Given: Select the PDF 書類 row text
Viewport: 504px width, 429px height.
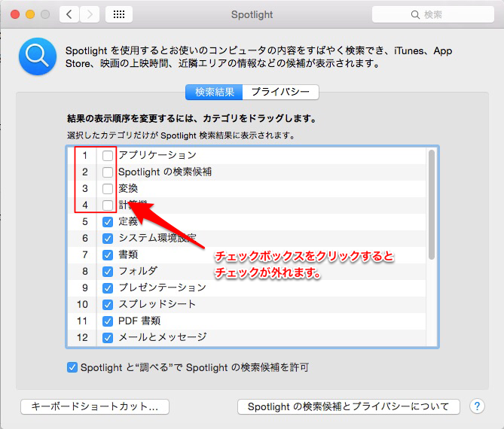Looking at the screenshot, I should pyautogui.click(x=139, y=321).
